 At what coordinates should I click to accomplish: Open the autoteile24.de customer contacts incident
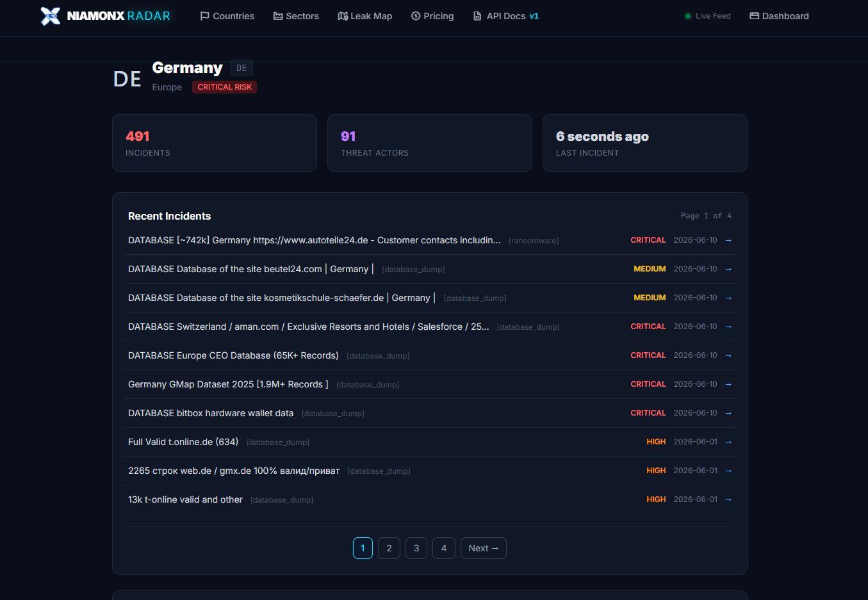315,240
